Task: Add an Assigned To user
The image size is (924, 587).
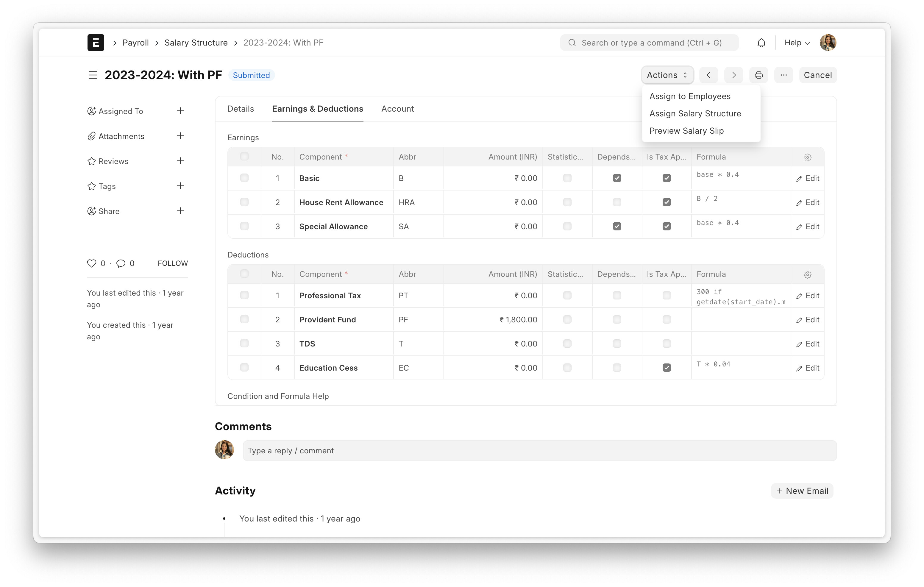Action: point(180,111)
